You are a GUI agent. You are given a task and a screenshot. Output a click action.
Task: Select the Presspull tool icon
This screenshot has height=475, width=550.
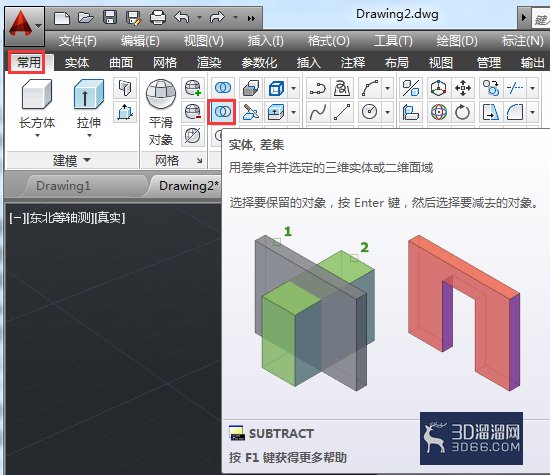[x=125, y=112]
